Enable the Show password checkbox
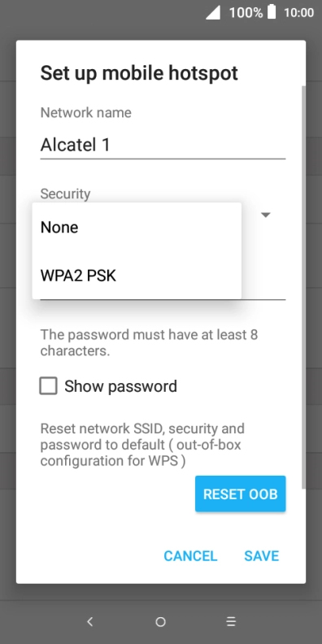322x644 pixels. tap(49, 386)
